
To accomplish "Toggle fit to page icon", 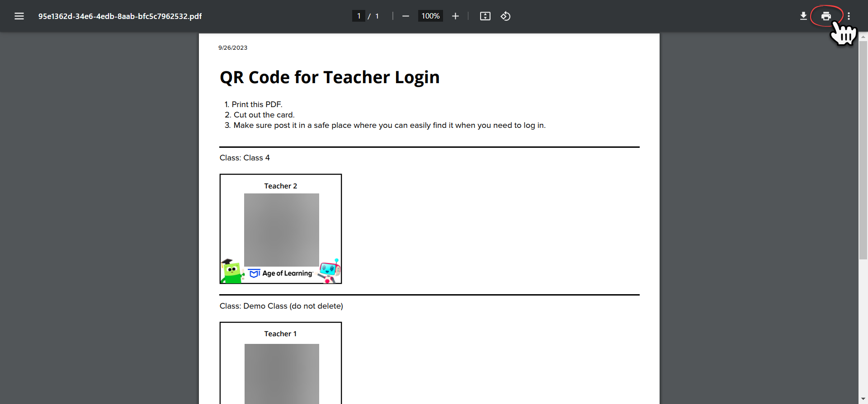I will click(485, 16).
